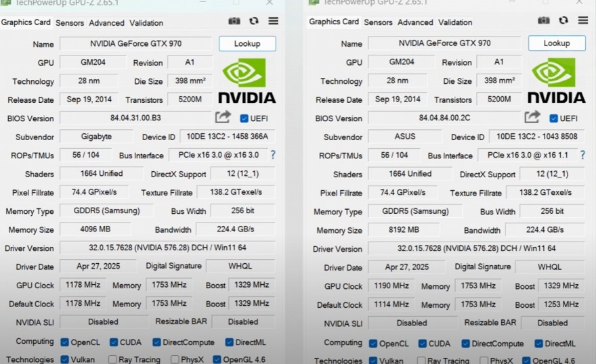Image resolution: width=596 pixels, height=364 pixels.
Task: Click WHQL Digital Signature field in left window
Action: pos(240,266)
